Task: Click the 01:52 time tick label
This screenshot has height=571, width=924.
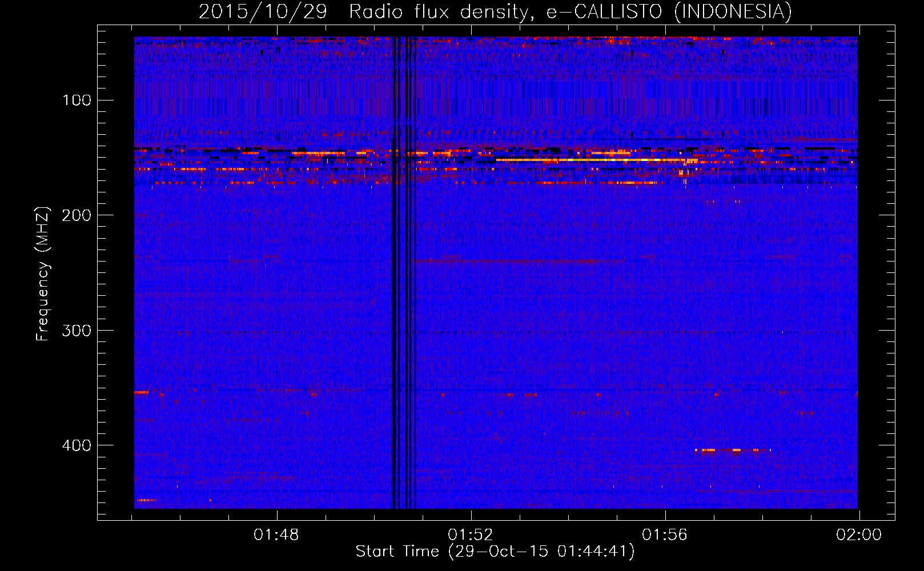Action: pos(471,535)
